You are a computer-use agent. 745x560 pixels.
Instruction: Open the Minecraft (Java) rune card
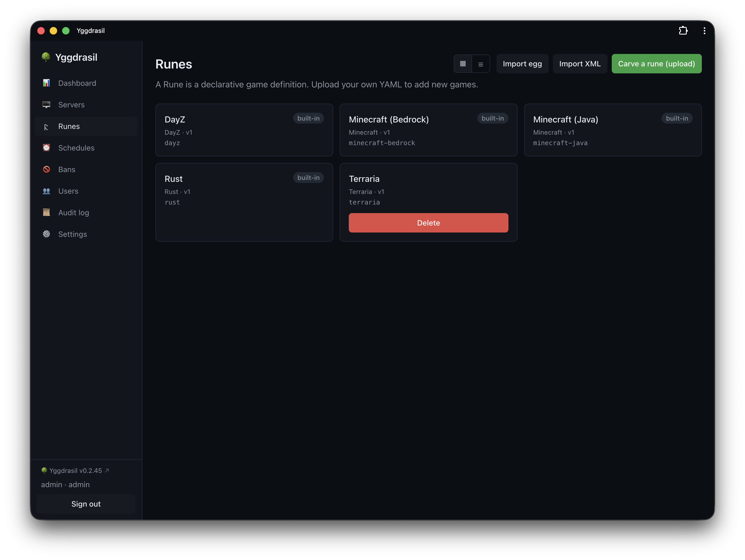click(613, 130)
